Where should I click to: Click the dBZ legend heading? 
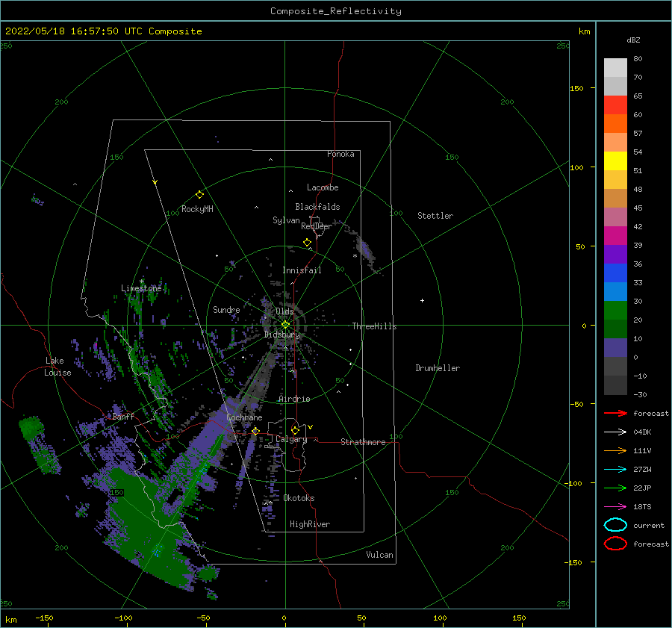click(x=633, y=40)
